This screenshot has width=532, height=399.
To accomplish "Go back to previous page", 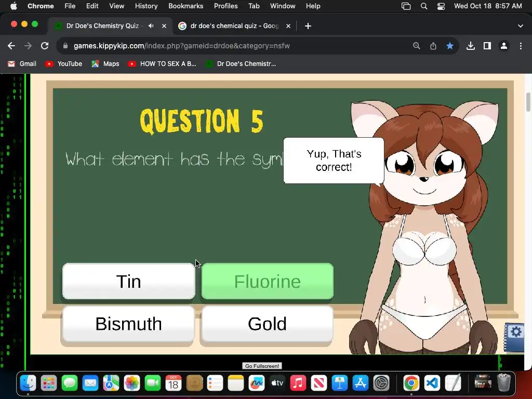I will click(11, 46).
